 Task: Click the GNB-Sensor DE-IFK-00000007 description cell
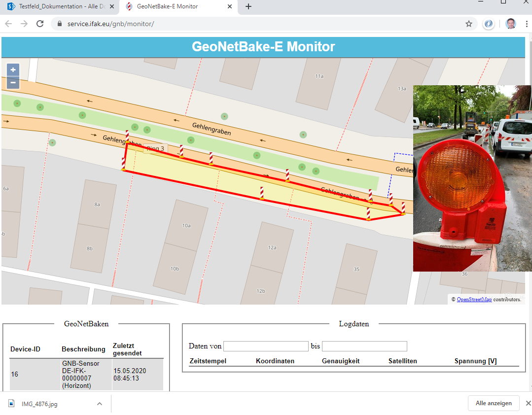[x=86, y=374]
